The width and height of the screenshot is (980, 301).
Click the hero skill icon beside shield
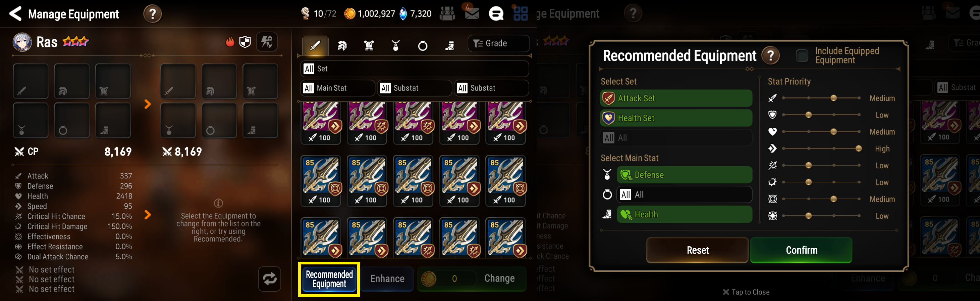[x=267, y=42]
